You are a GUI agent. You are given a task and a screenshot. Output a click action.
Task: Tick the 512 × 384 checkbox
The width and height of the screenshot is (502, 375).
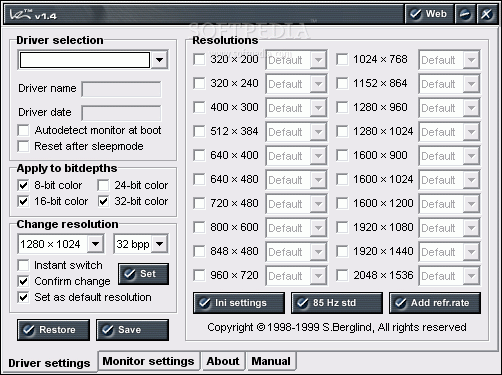pos(199,132)
